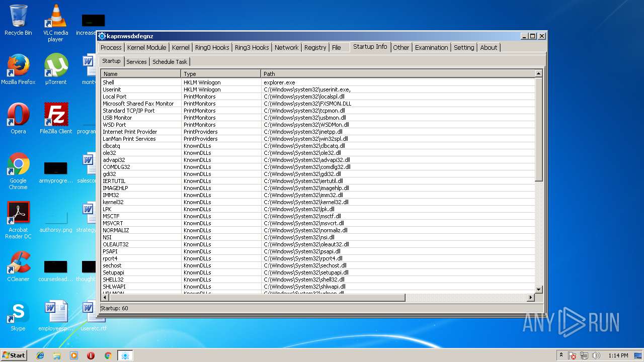Select the LanMan Print Services row
This screenshot has width=644, height=362.
317,139
